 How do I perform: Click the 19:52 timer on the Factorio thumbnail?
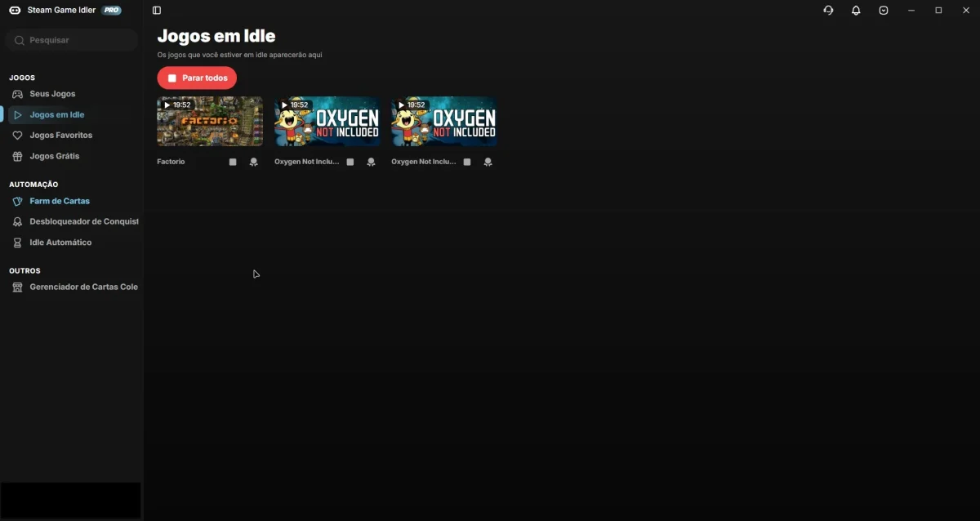177,105
